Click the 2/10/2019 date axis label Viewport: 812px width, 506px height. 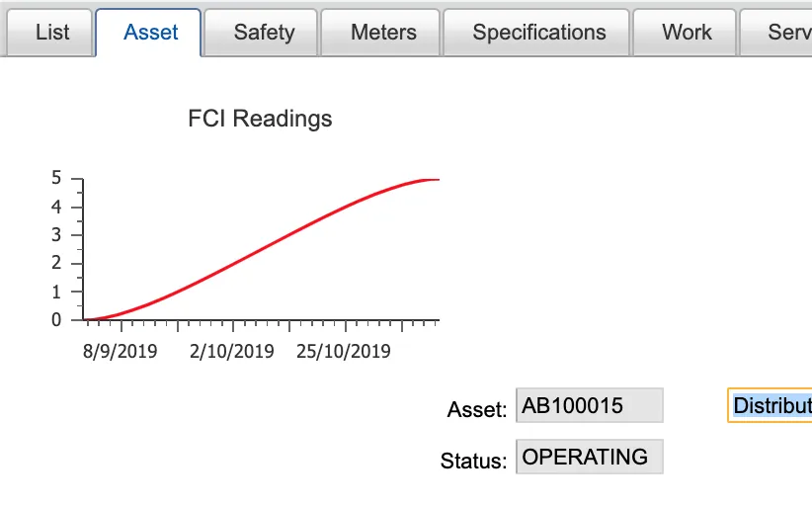233,351
